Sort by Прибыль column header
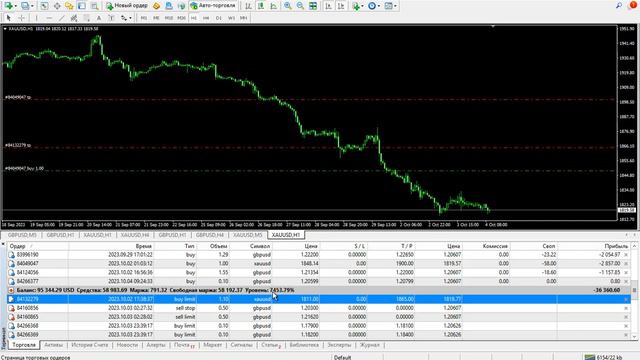The width and height of the screenshot is (640, 360). (x=616, y=246)
